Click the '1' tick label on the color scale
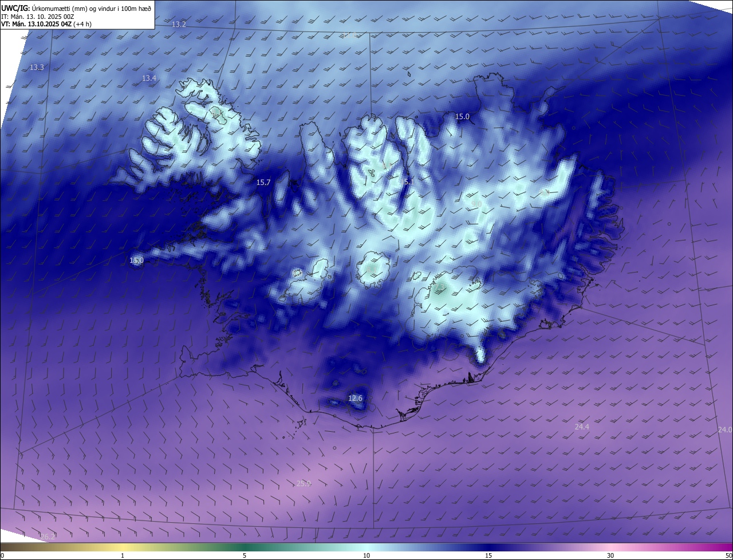This screenshot has width=733, height=560. (x=123, y=555)
